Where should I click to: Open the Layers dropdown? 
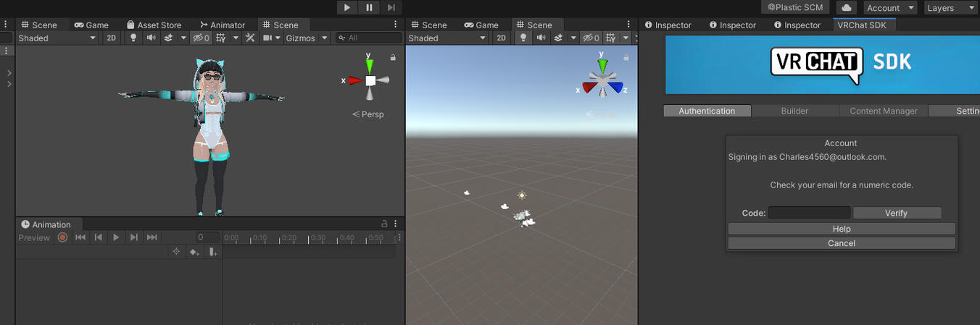pos(951,7)
